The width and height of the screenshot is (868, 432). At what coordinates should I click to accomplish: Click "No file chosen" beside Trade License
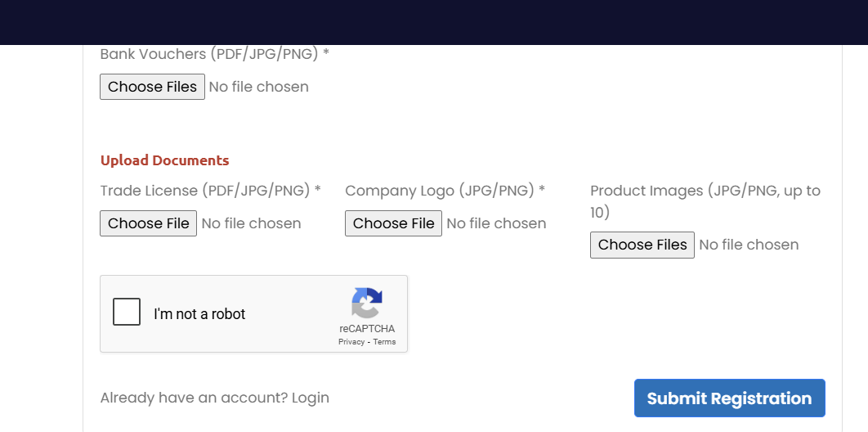251,223
